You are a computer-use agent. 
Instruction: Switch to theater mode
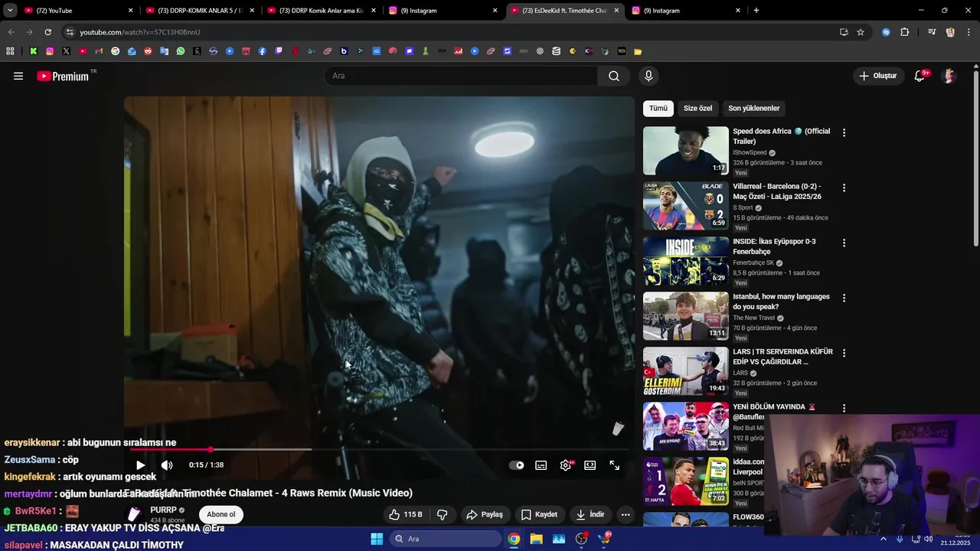(x=590, y=465)
